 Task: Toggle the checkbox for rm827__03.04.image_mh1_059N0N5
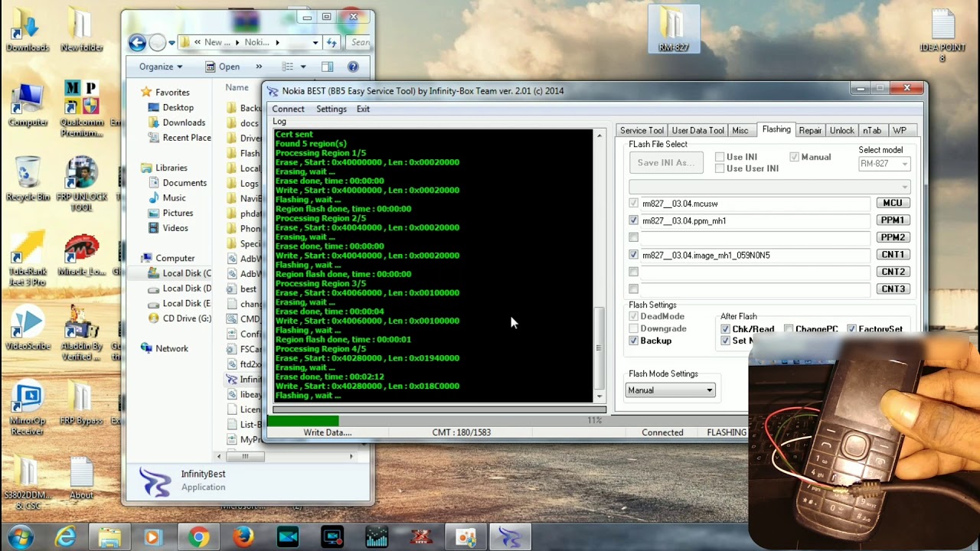click(x=633, y=255)
